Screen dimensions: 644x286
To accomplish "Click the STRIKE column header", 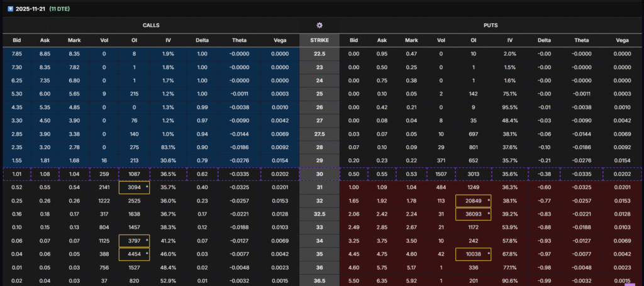I will (319, 40).
